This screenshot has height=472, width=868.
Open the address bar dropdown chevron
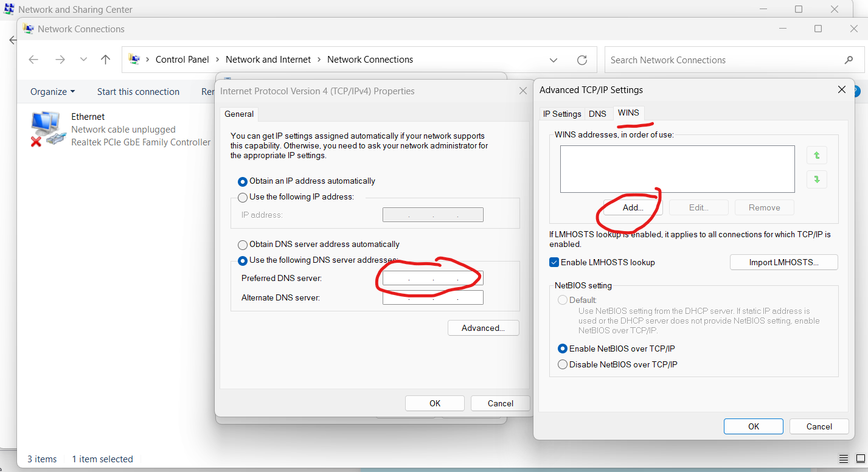[554, 60]
